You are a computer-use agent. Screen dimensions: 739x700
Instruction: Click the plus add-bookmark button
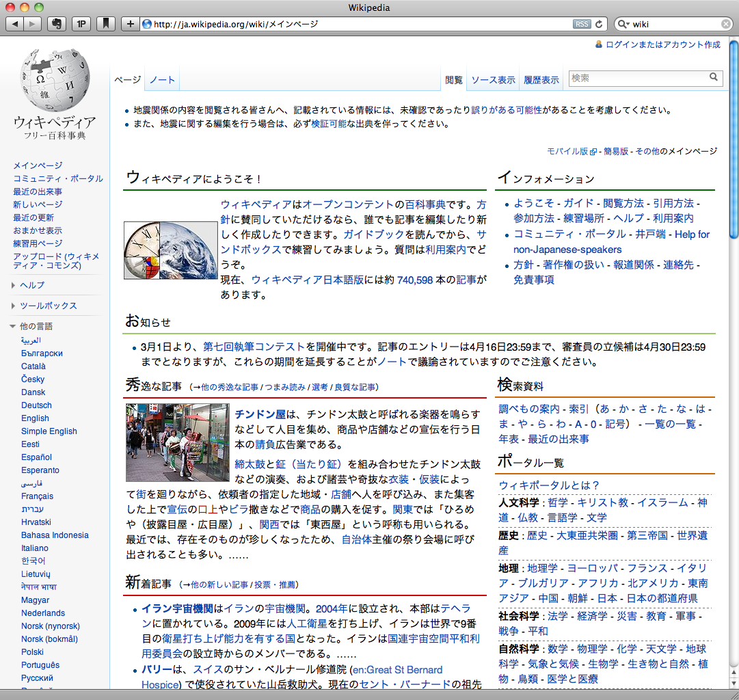(130, 23)
